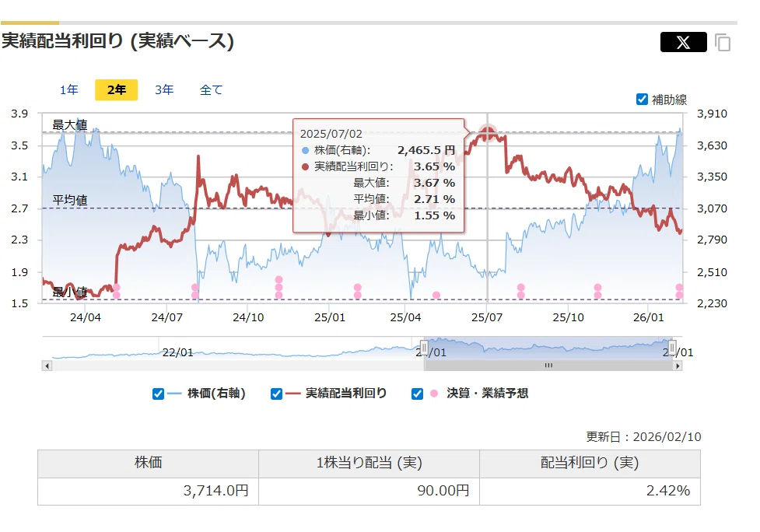The image size is (760, 532).
Task: Show all data with 全て tab
Action: click(212, 89)
